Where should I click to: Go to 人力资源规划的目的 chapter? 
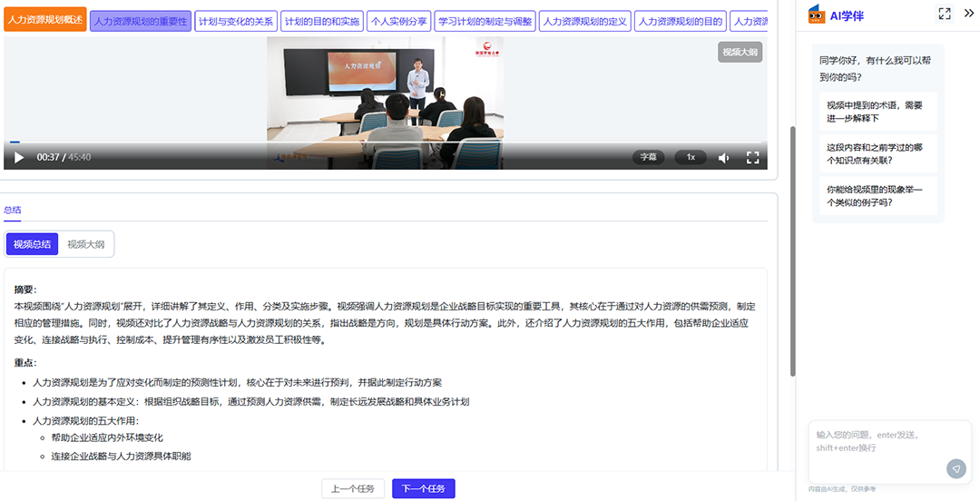[x=681, y=21]
